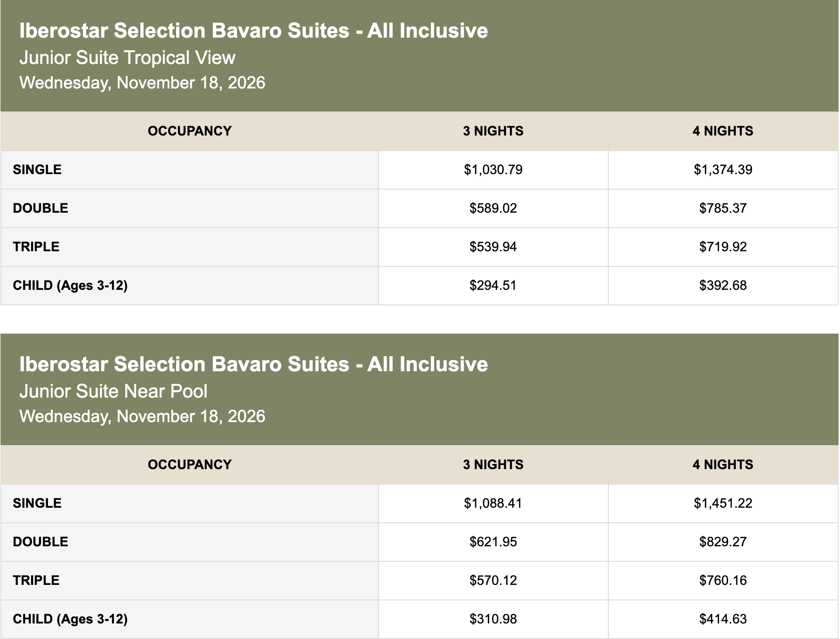Select the $829.27 double 4-night price
The image size is (840, 639).
point(723,542)
